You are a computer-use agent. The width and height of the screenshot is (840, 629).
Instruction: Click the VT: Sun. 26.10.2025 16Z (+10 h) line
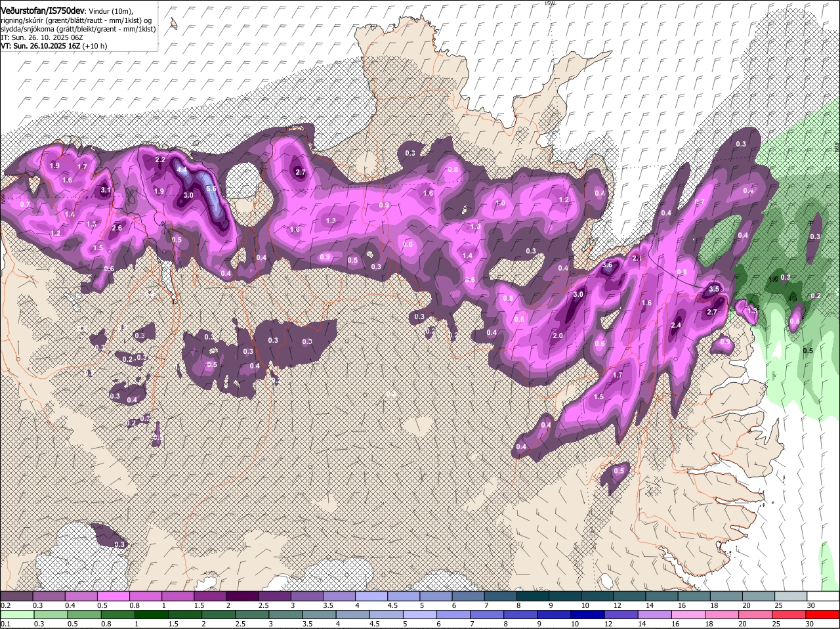54,47
